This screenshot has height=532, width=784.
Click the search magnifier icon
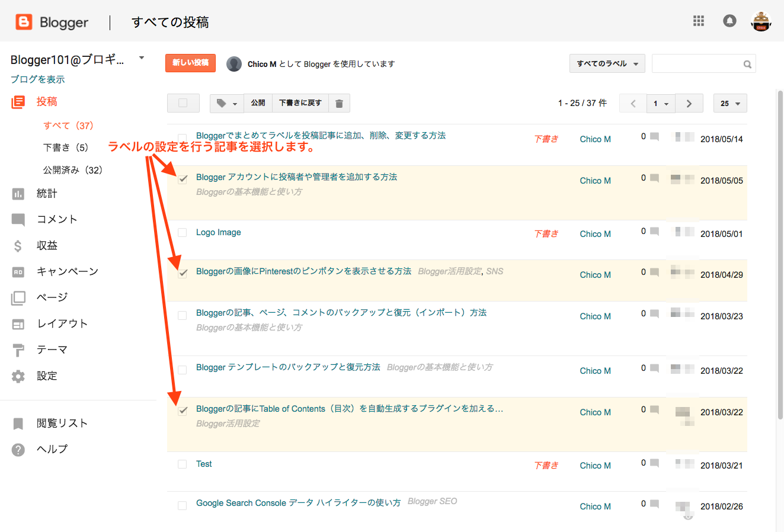click(x=747, y=64)
